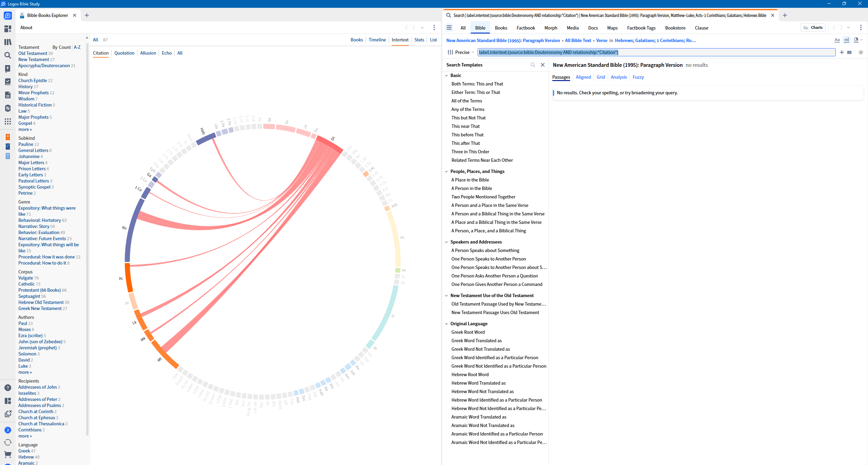
Task: Collapse New Testament Use of the Old Testament group
Action: [x=446, y=296]
